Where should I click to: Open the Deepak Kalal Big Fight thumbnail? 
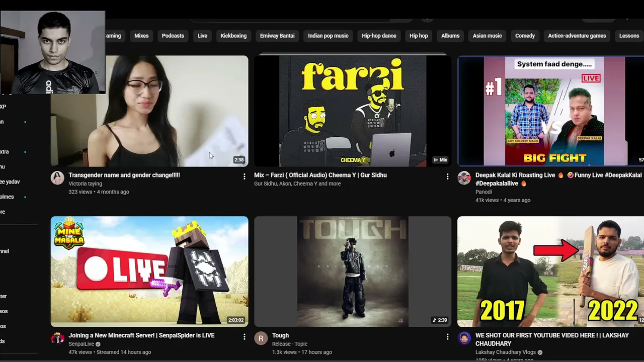[550, 111]
